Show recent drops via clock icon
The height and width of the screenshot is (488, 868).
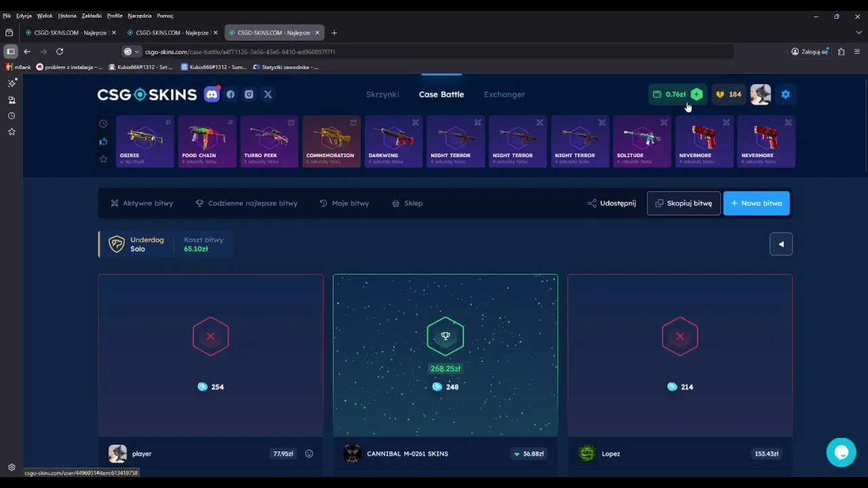coord(103,123)
